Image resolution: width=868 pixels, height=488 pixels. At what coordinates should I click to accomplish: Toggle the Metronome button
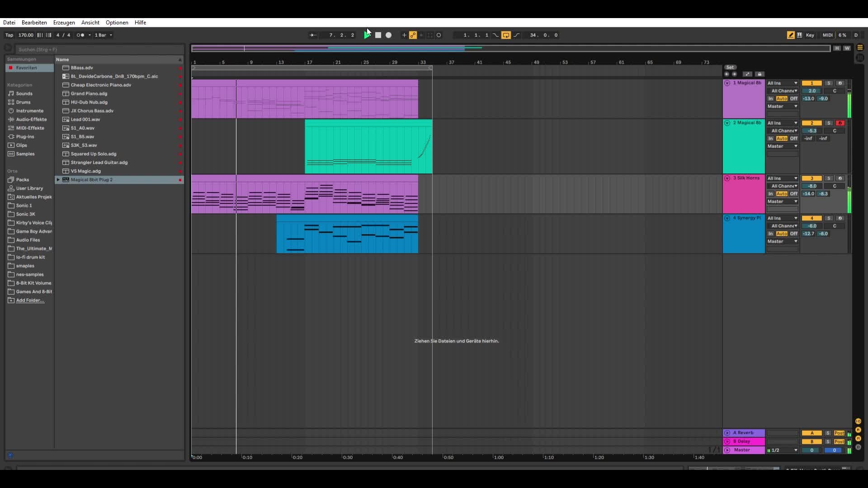click(80, 35)
